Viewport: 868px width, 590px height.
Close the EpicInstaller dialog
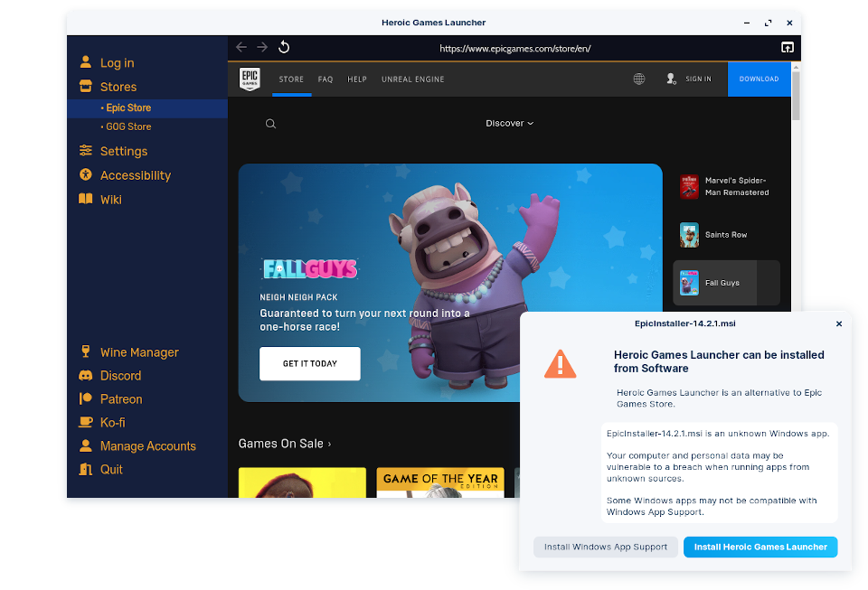839,324
